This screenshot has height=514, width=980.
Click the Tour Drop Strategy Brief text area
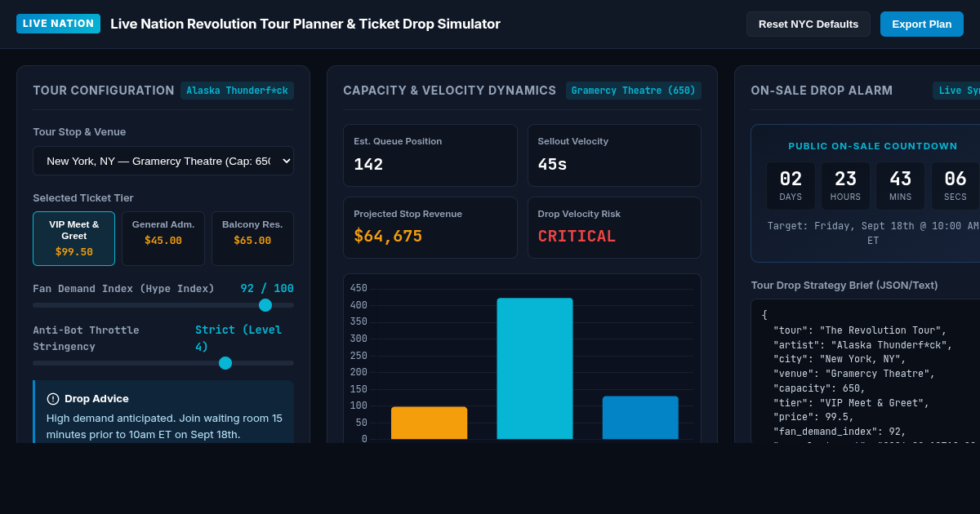(x=866, y=371)
